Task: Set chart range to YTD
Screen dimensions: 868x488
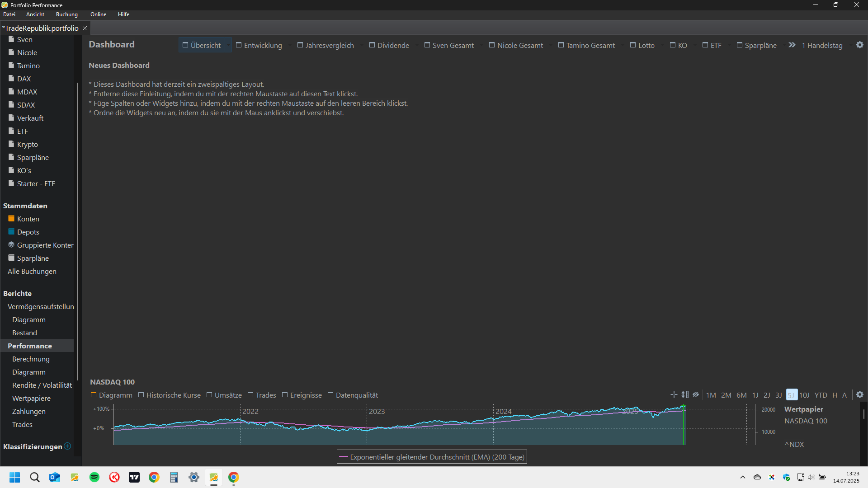Action: coord(821,395)
